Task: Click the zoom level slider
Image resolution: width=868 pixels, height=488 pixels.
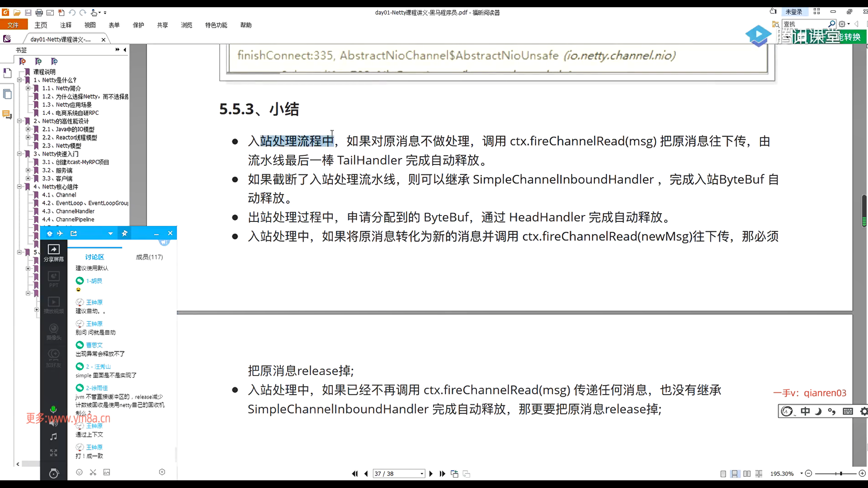Action: coord(840,474)
